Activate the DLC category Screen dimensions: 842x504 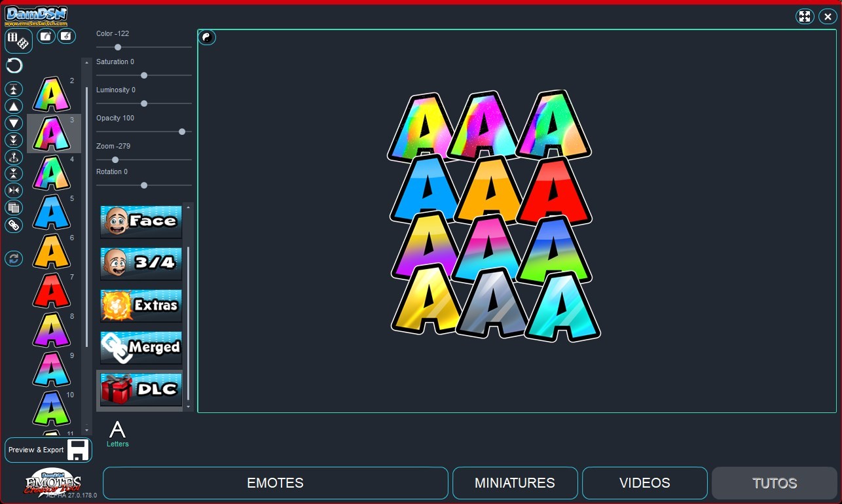140,389
